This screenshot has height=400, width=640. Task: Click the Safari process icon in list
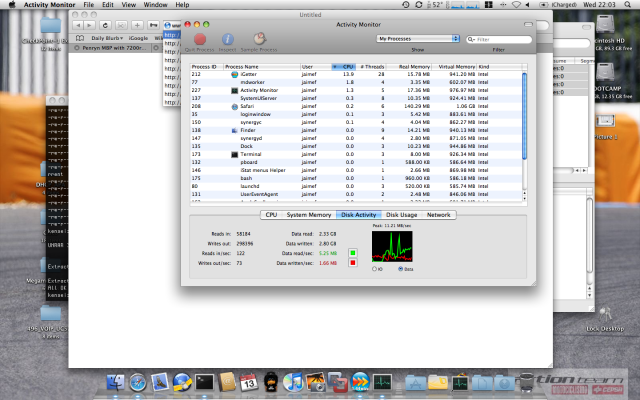(234, 107)
